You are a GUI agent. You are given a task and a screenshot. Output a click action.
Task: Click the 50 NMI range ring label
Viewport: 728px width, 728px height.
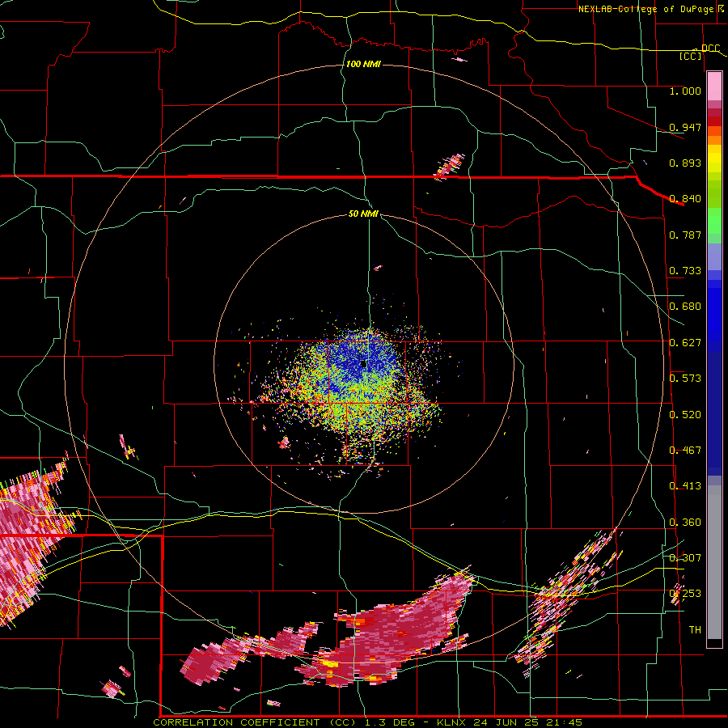click(x=363, y=214)
